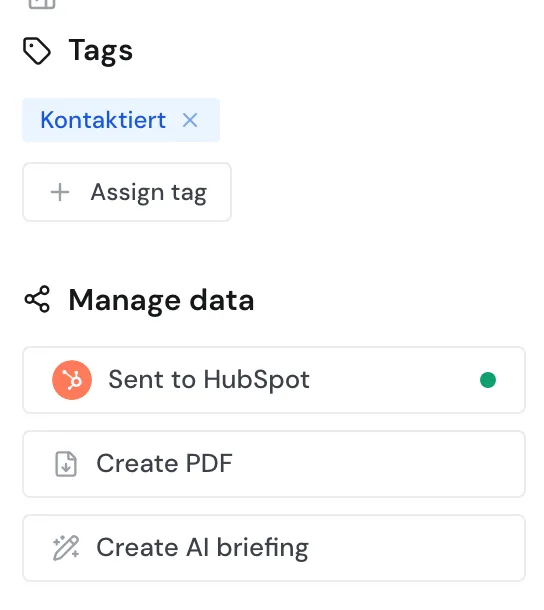Screen dimensions: 544x610
Task: Generate an AI briefing
Action: 274,548
